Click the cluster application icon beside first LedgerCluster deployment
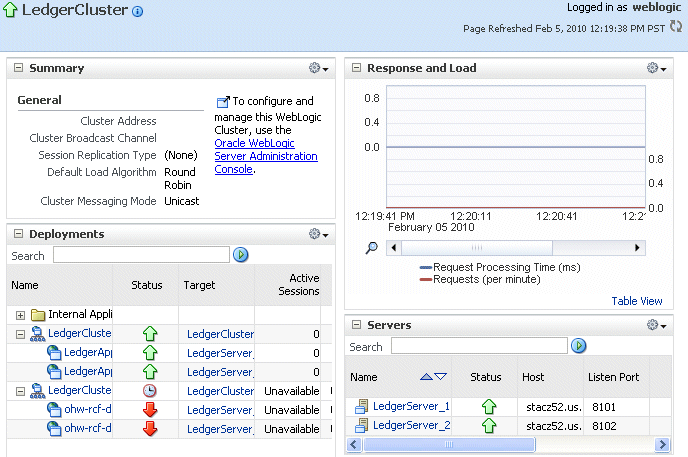 (37, 334)
